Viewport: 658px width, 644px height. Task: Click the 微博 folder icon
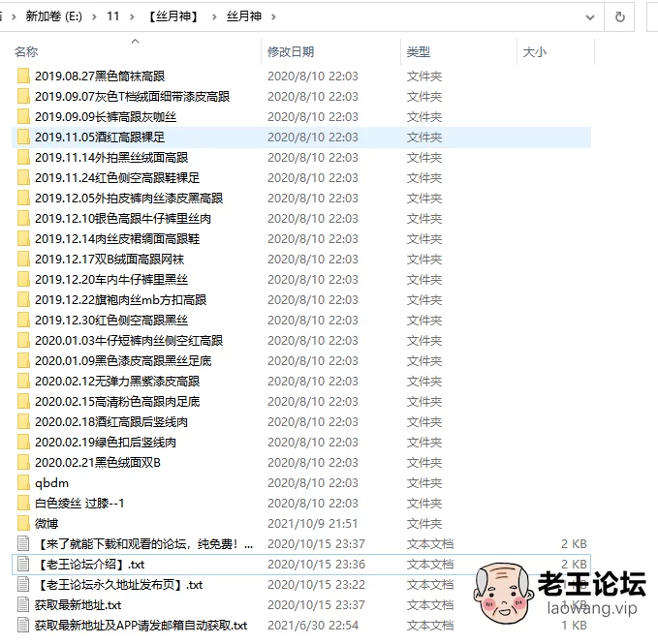23,523
